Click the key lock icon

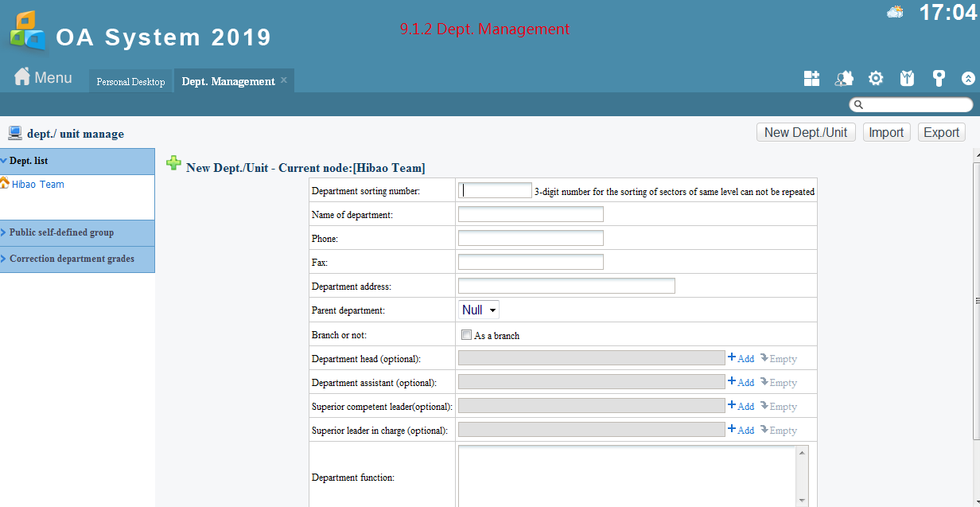click(x=939, y=78)
